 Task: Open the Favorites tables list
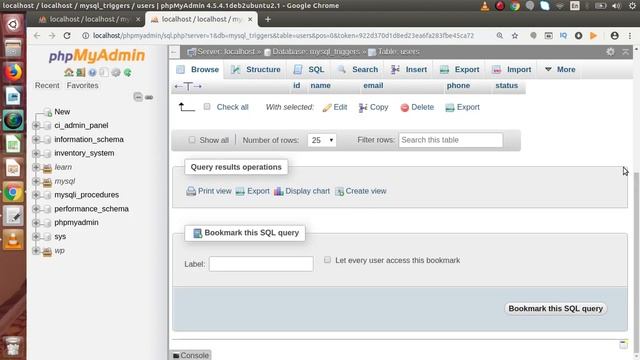click(x=82, y=85)
